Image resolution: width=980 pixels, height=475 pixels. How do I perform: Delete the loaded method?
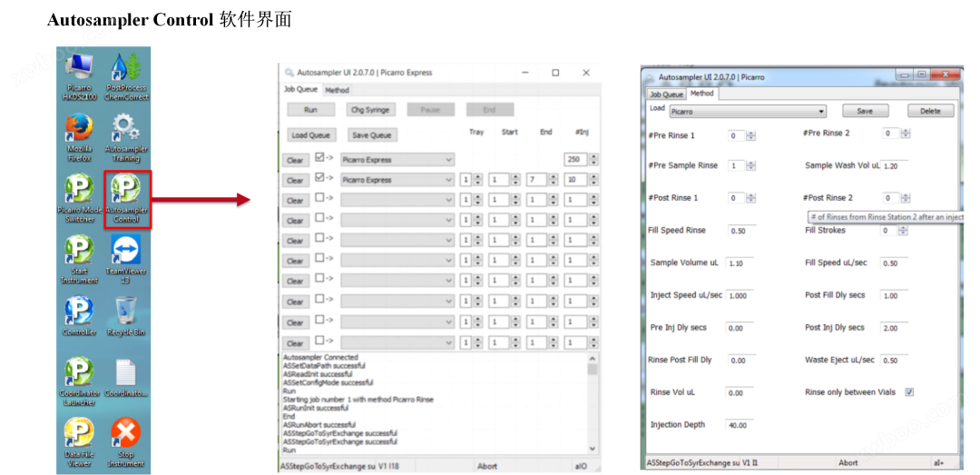931,111
